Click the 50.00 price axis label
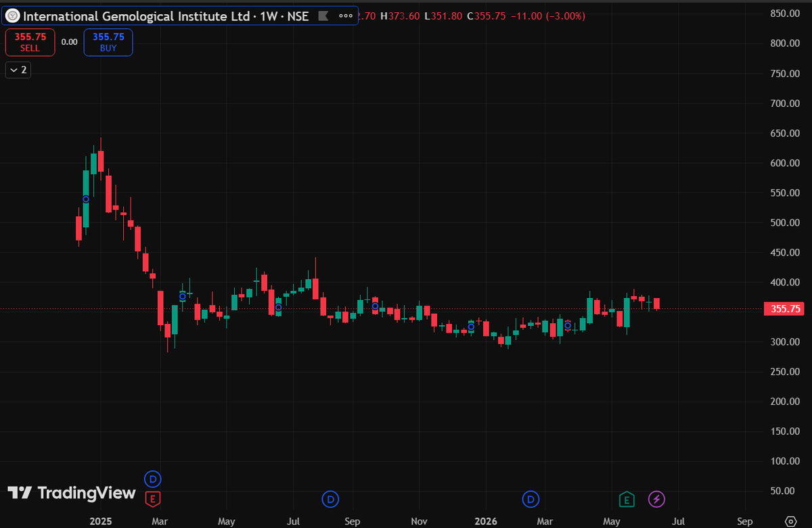 tap(783, 491)
